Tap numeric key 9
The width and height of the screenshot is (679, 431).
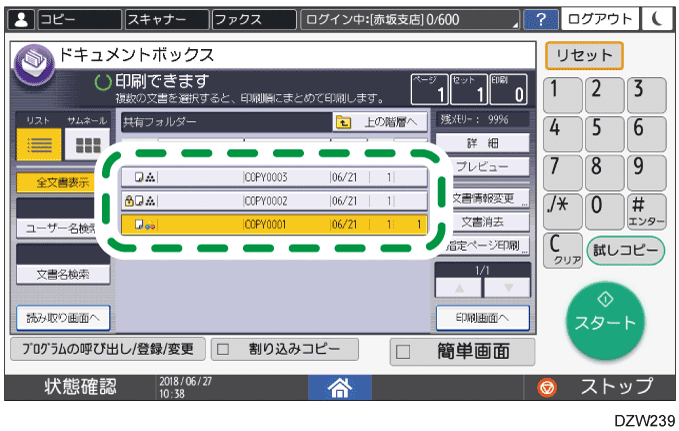click(647, 172)
